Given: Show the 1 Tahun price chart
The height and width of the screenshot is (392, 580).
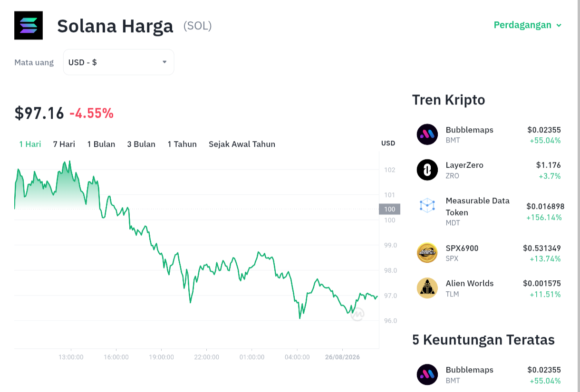Looking at the screenshot, I should point(182,144).
